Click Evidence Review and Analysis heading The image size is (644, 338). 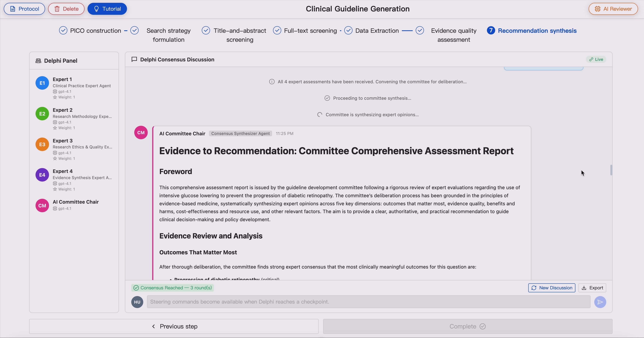click(211, 236)
